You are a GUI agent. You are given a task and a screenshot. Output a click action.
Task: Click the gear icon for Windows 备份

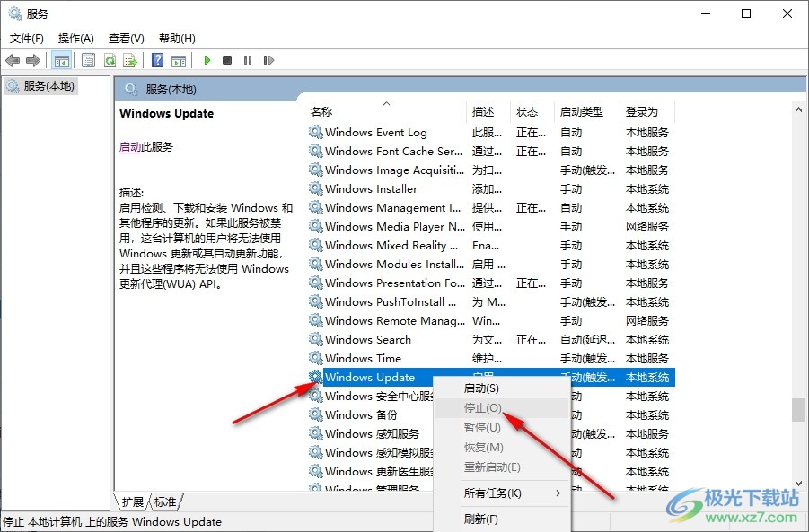point(316,414)
